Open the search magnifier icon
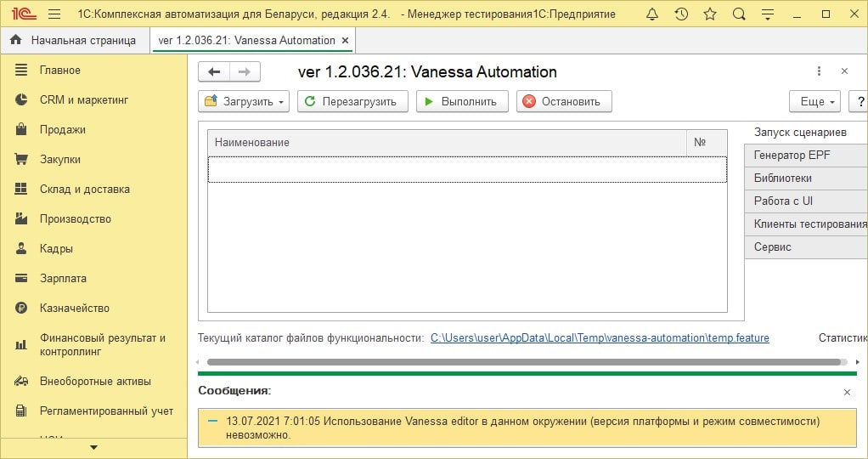This screenshot has width=868, height=459. tap(738, 14)
